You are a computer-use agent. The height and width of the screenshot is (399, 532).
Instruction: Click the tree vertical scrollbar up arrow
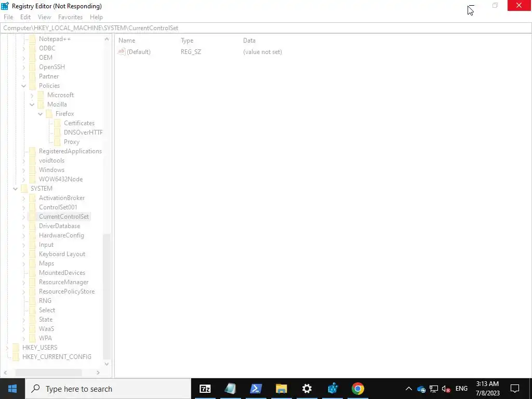107,39
